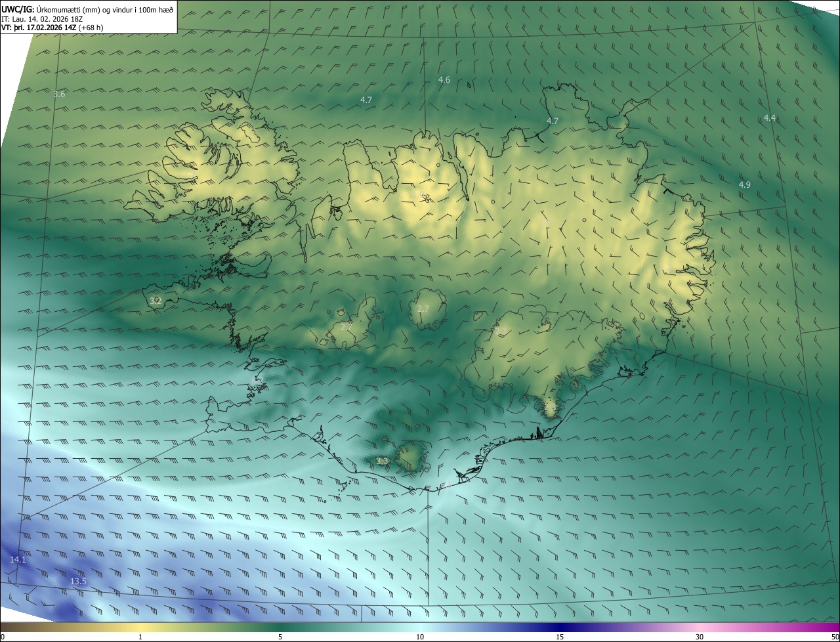Click the initial time line "IT: Lau. 14. 02. 2026 18Z"

tap(42, 18)
